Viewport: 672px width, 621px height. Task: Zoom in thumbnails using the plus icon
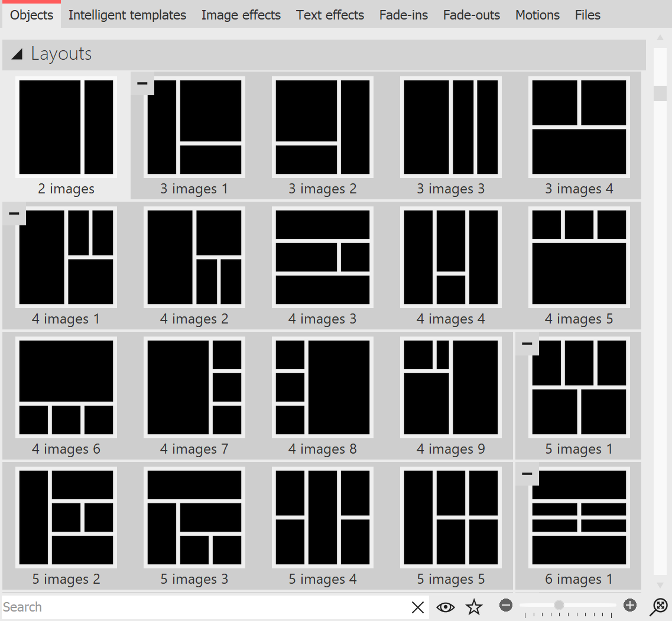[630, 605]
